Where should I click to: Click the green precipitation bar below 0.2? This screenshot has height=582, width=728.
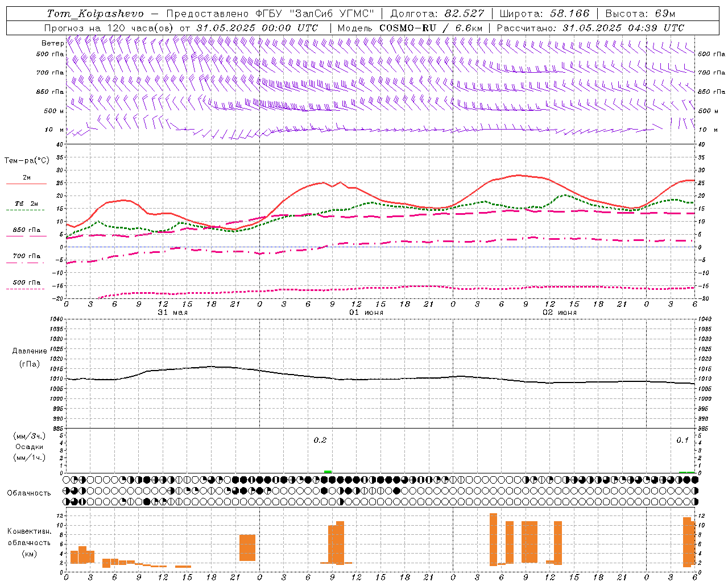click(328, 472)
